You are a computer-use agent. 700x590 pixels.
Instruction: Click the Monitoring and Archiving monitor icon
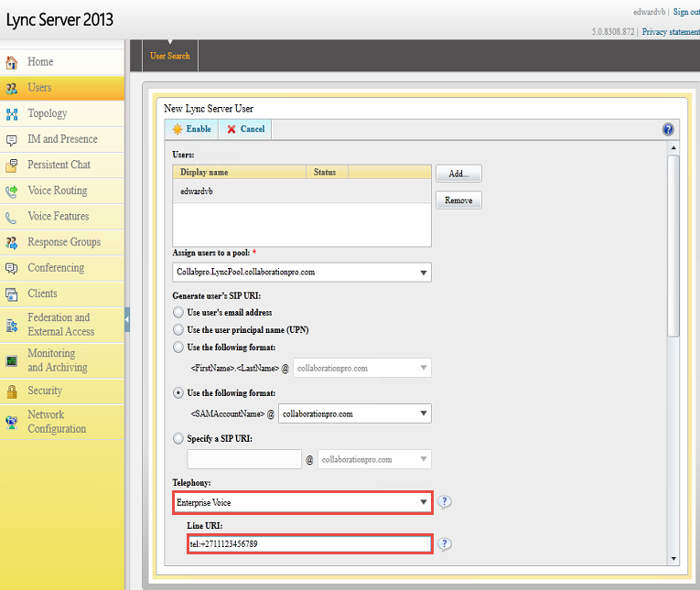pyautogui.click(x=12, y=360)
